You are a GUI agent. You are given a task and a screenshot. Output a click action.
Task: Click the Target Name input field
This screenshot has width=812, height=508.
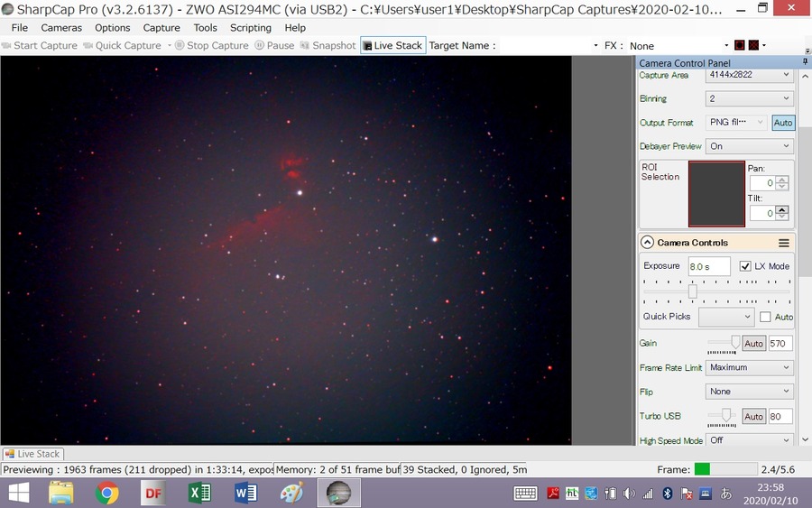(544, 46)
